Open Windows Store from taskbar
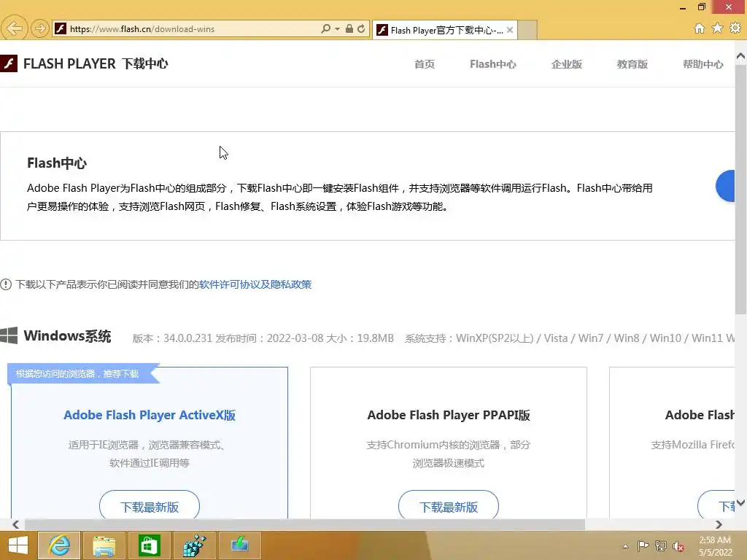The height and width of the screenshot is (560, 747). tap(149, 545)
